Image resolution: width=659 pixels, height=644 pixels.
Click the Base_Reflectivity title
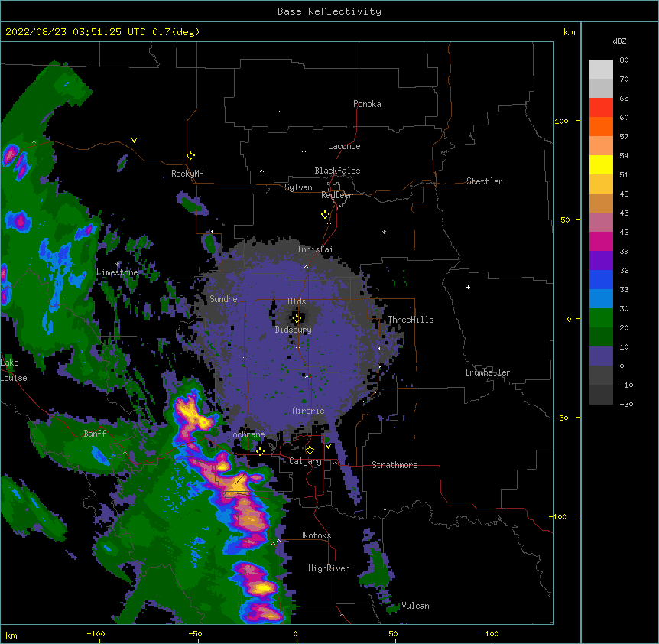329,11
